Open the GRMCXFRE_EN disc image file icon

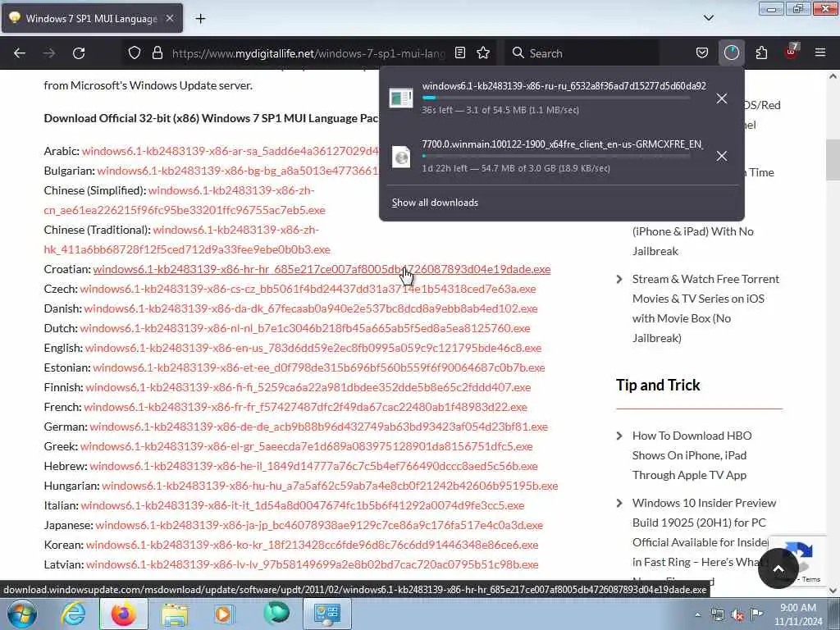point(401,157)
